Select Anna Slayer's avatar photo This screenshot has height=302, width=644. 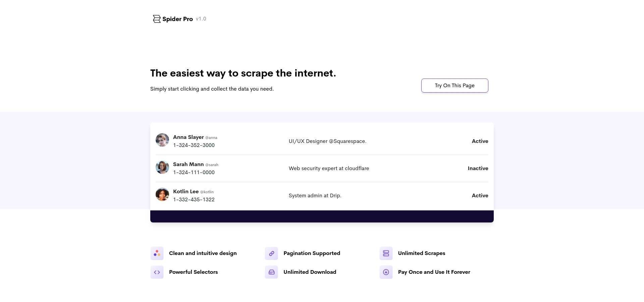(162, 140)
